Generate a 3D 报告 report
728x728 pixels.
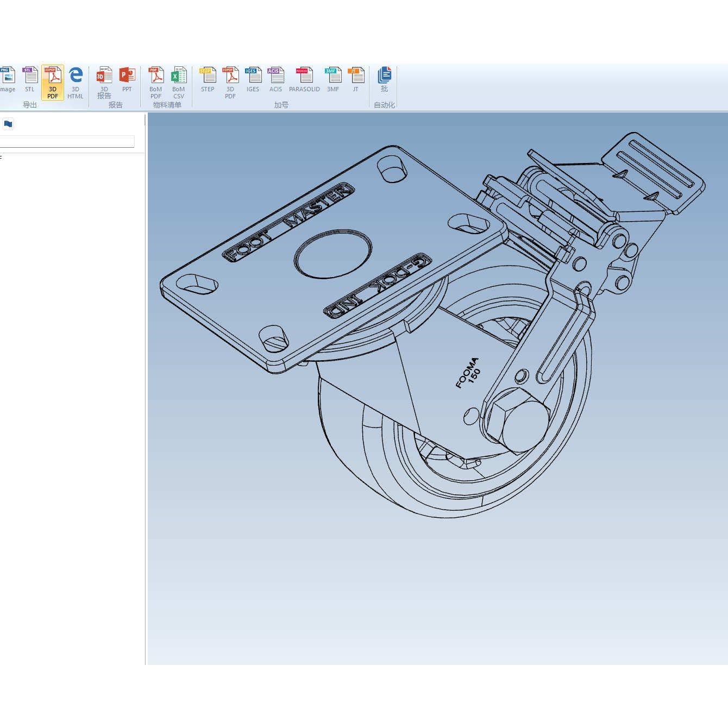[x=104, y=83]
